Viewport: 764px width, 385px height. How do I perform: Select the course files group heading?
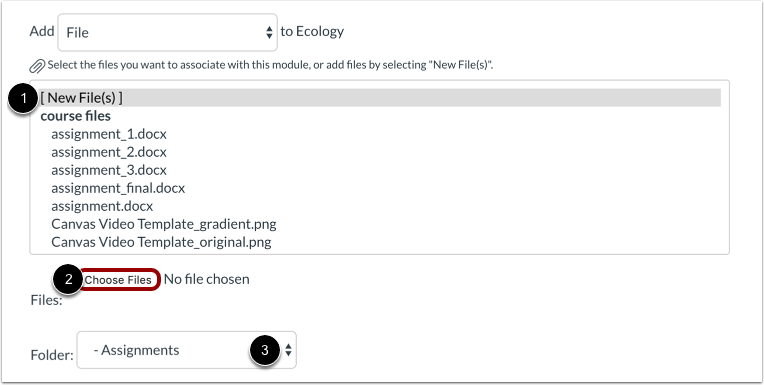[x=76, y=116]
